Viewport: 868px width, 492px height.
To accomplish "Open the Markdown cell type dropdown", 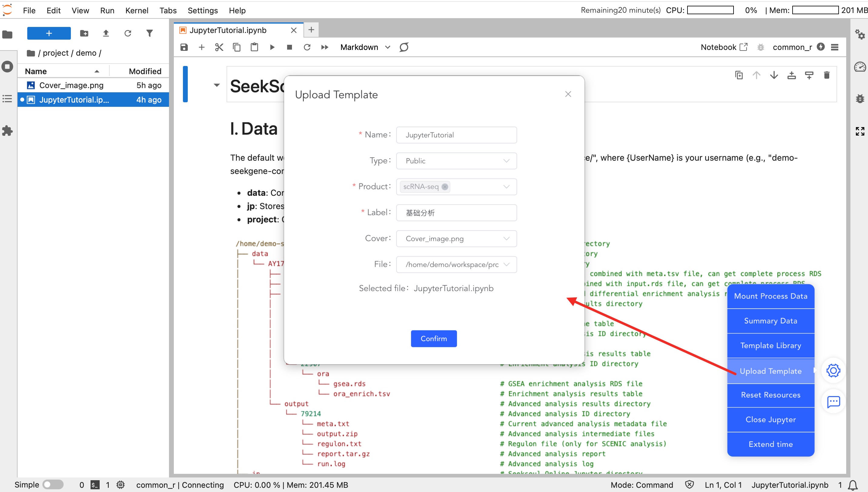I will click(x=365, y=47).
